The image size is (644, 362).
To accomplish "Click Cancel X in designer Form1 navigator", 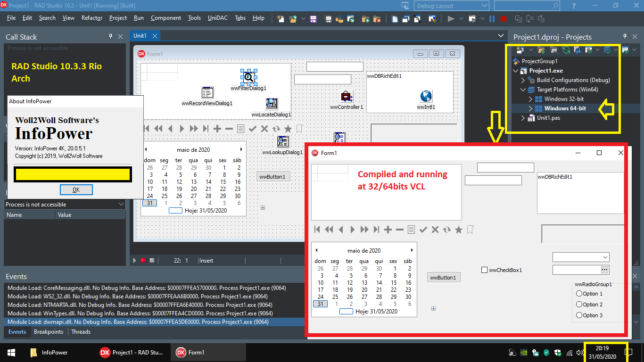I will (x=264, y=129).
